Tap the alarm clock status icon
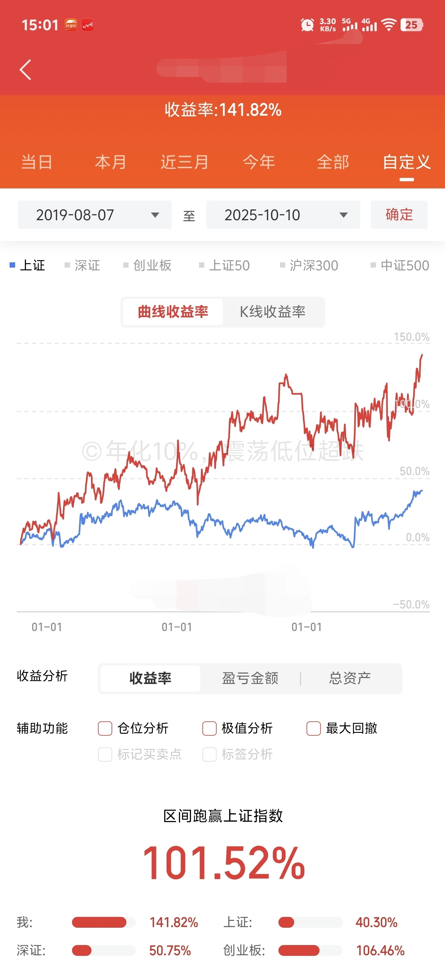Screen dimensions: 445x980 [307, 25]
